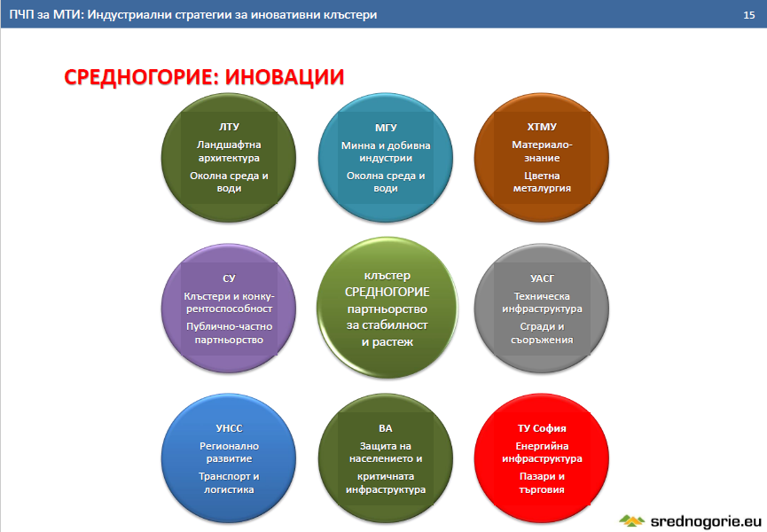Select text Минна и добивна индустрии
The image size is (767, 532).
tap(386, 152)
